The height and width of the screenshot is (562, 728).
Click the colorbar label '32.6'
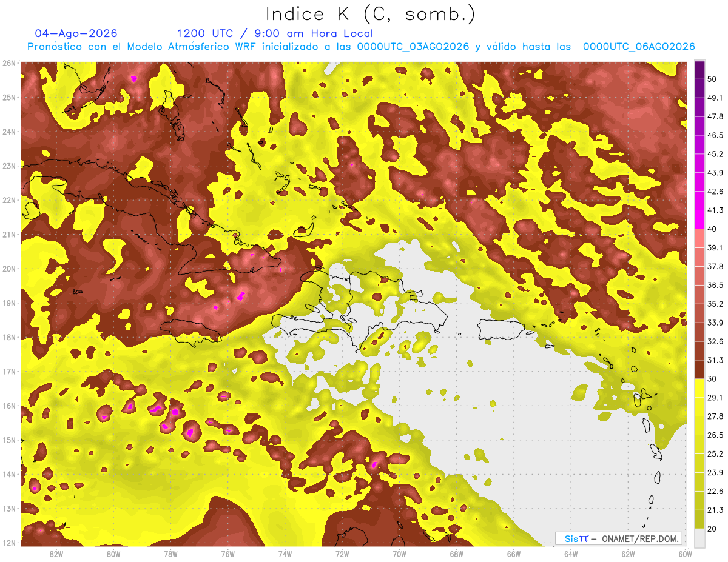click(x=715, y=341)
